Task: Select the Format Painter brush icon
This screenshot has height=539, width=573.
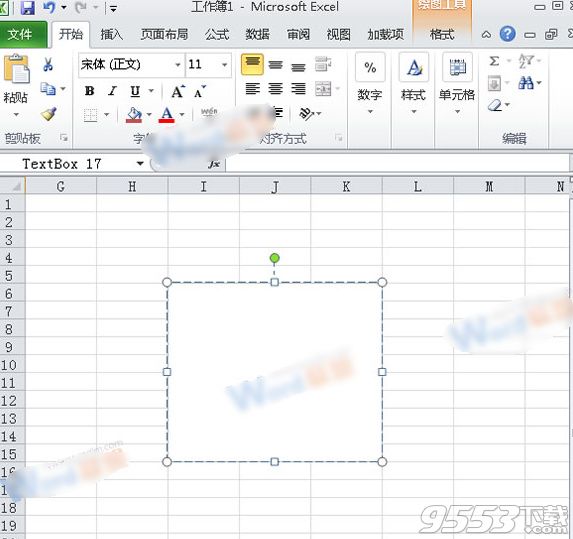Action: [48, 114]
